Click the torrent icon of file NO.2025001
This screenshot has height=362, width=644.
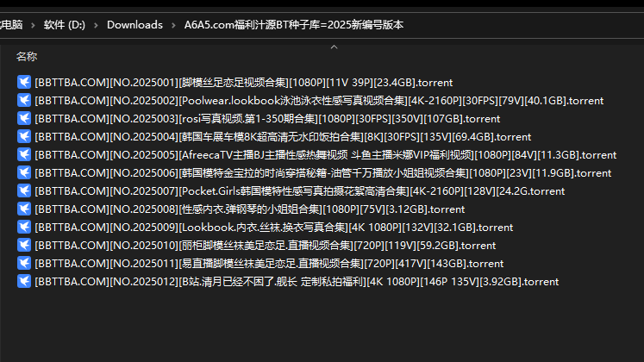[x=24, y=83]
